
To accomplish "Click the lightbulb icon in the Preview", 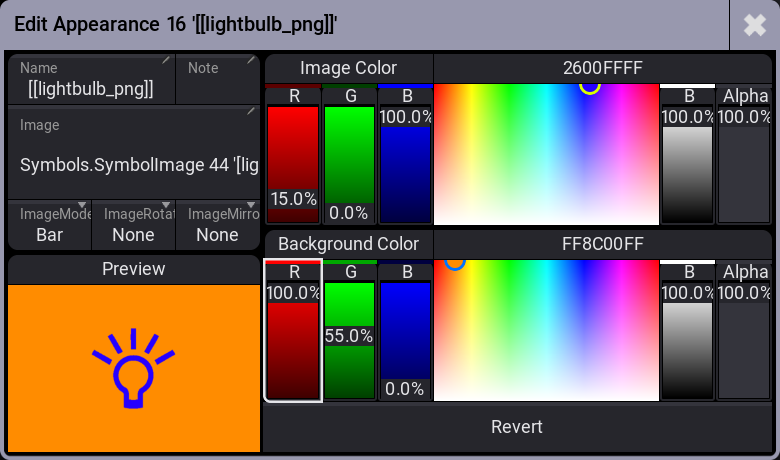I will (133, 368).
